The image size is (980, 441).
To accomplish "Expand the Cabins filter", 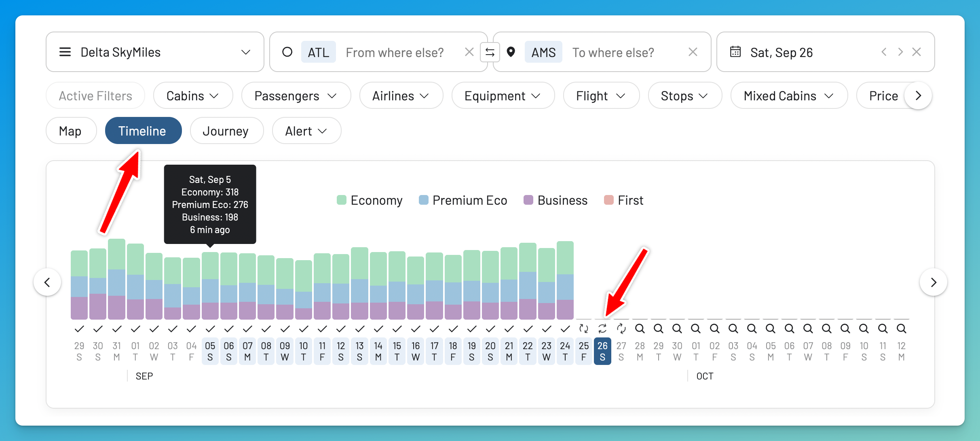I will pyautogui.click(x=193, y=96).
